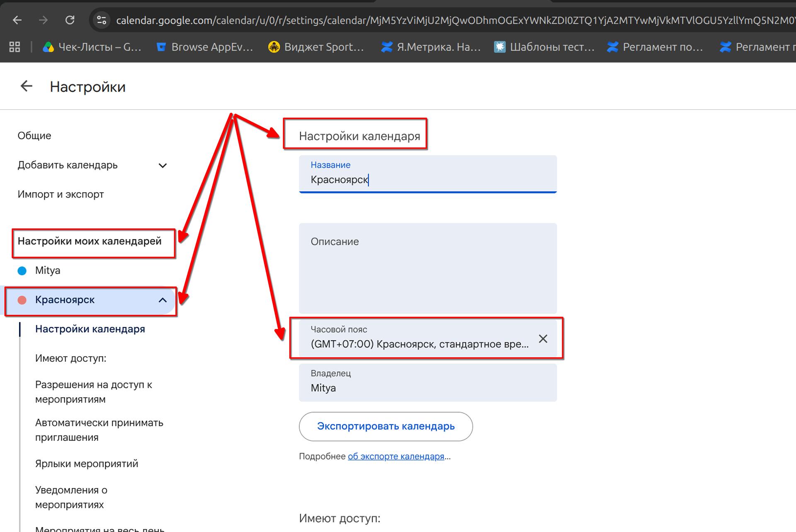The image size is (796, 532).
Task: Click the Владелец Mitya field
Action: pos(428,382)
